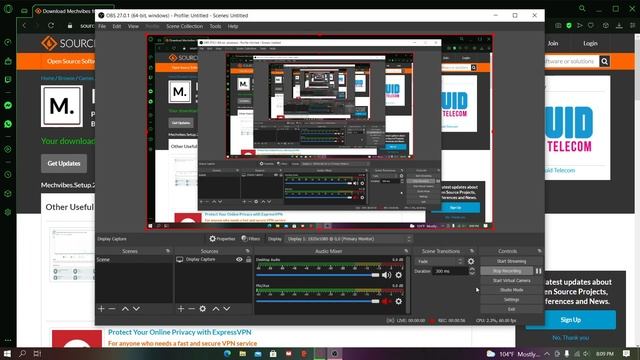Click the site search magnifier in browser

604,61
